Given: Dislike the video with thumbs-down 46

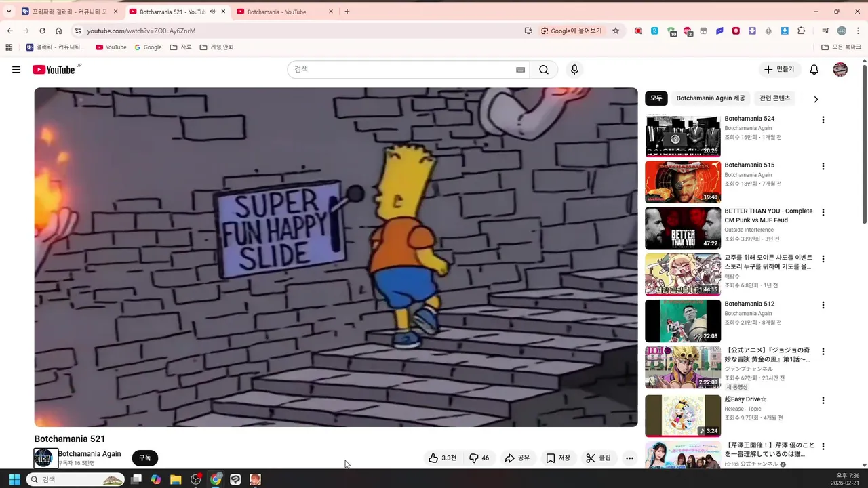Looking at the screenshot, I should [479, 458].
